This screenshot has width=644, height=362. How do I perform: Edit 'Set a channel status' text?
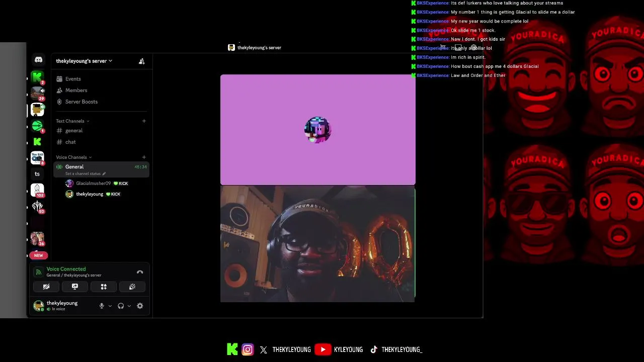86,174
